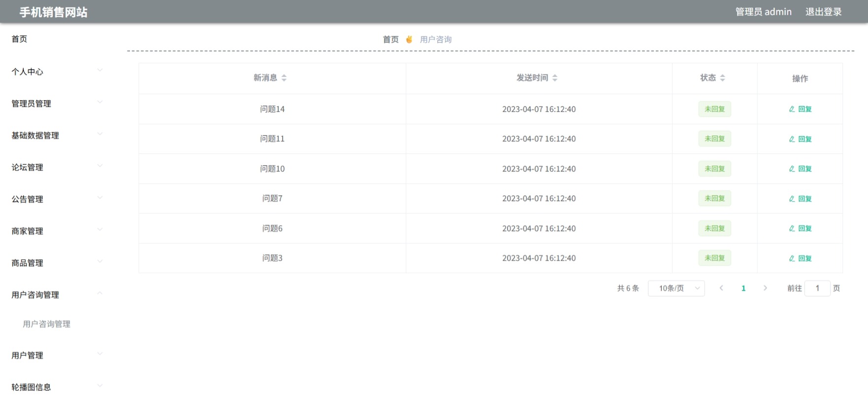Expand 用户管理 menu chevron
Screen dimensions: 868x416
(100, 354)
